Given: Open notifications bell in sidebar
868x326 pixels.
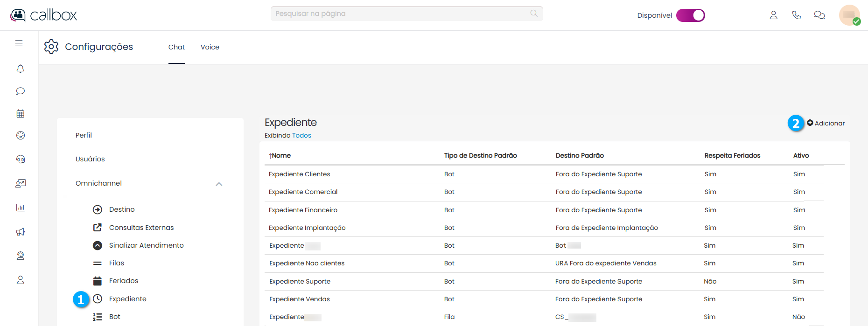Looking at the screenshot, I should coord(20,69).
